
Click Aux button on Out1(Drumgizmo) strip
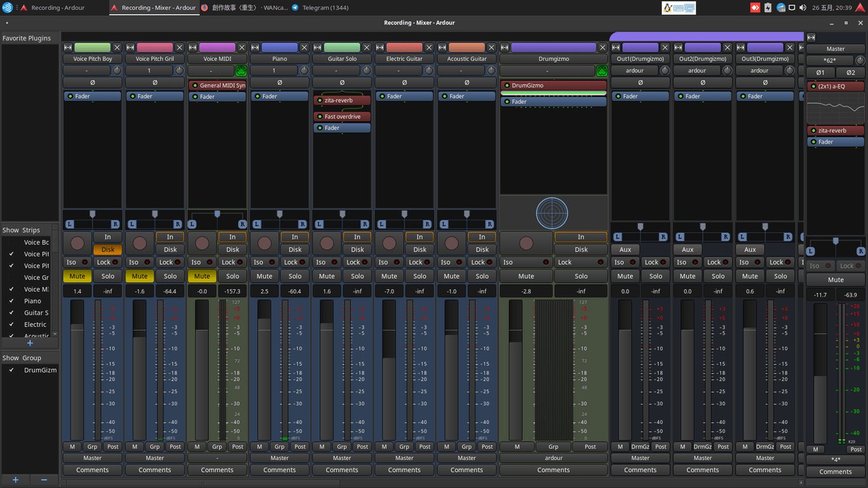click(625, 249)
